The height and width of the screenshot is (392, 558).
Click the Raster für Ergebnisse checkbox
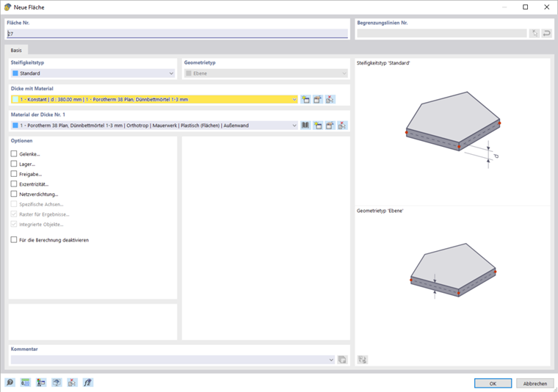pyautogui.click(x=14, y=214)
